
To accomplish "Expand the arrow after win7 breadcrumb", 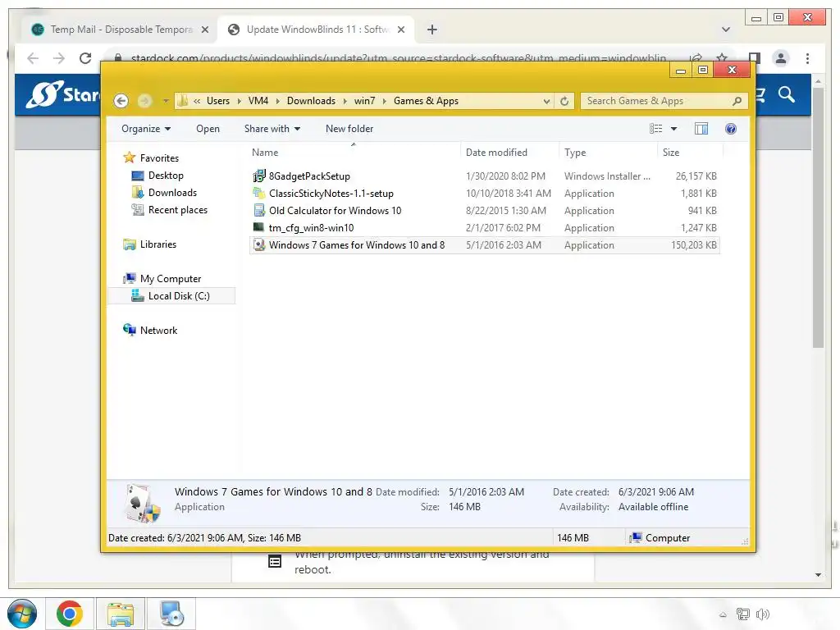I will tap(384, 101).
